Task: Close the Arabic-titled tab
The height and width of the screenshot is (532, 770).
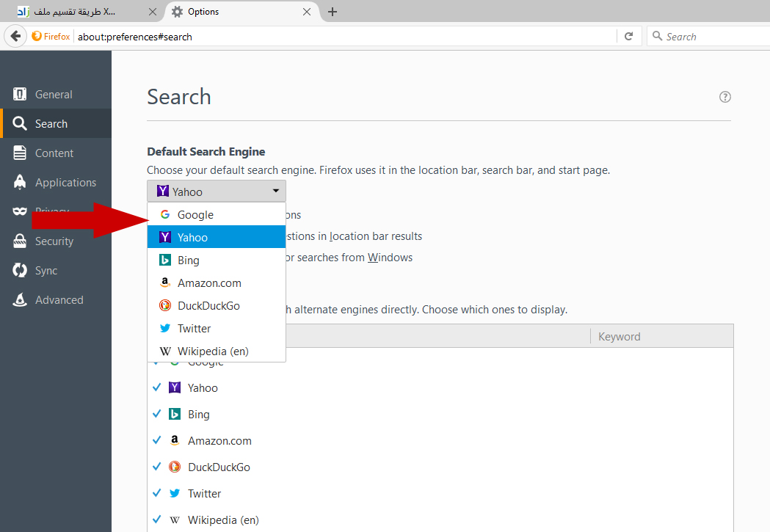Action: [x=153, y=12]
